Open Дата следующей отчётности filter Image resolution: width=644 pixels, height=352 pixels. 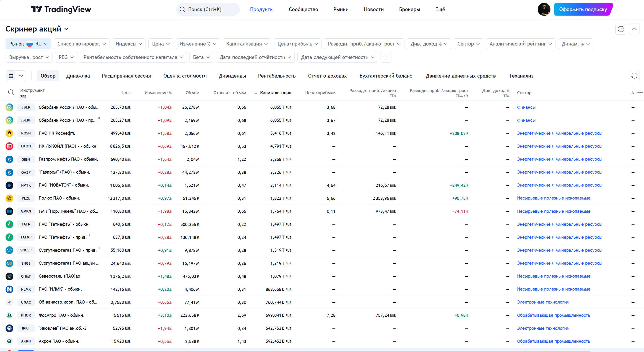pos(338,57)
